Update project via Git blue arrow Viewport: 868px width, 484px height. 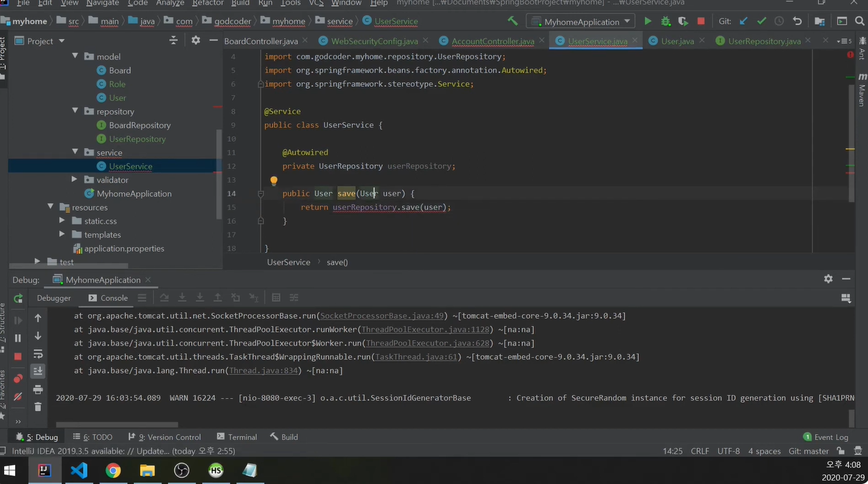(x=743, y=21)
